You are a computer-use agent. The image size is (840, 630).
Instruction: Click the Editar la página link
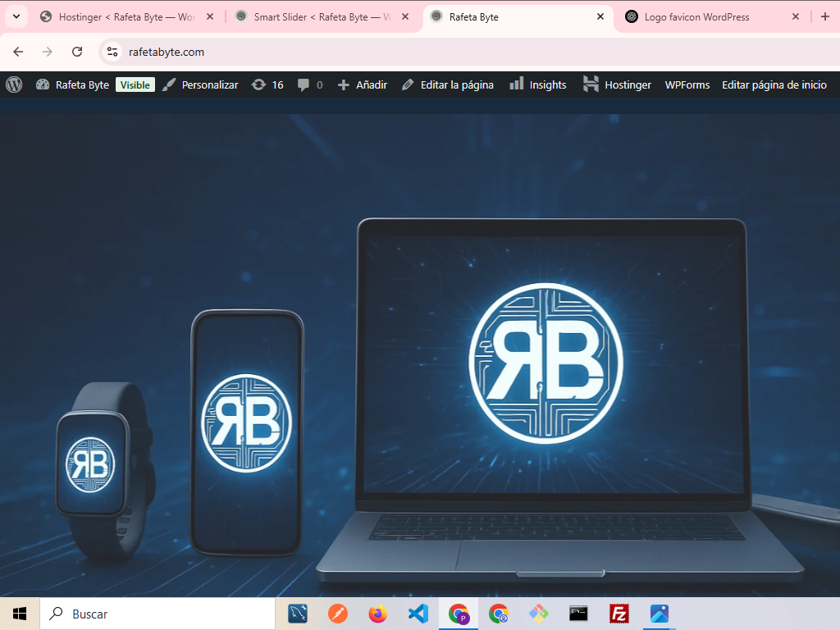[x=448, y=84]
